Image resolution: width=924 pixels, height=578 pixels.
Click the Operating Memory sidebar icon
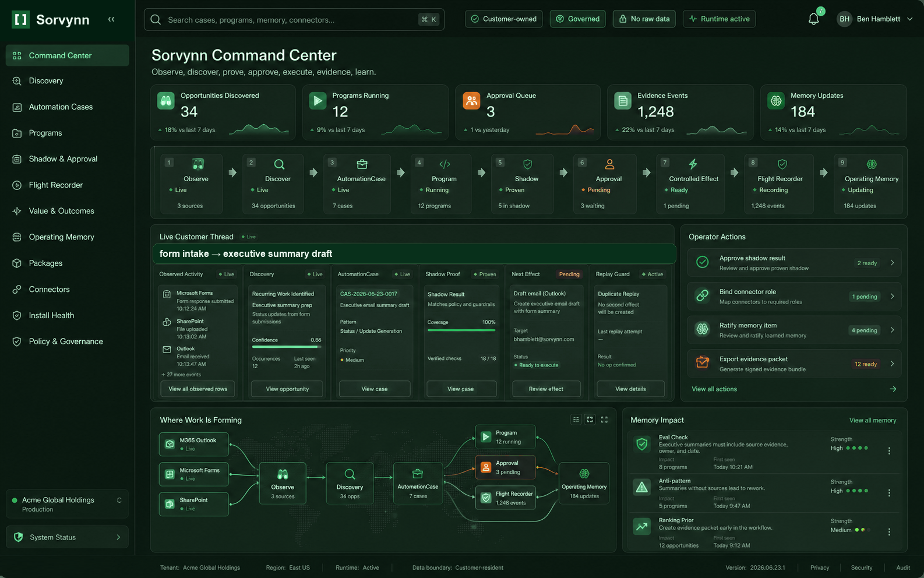click(x=17, y=237)
